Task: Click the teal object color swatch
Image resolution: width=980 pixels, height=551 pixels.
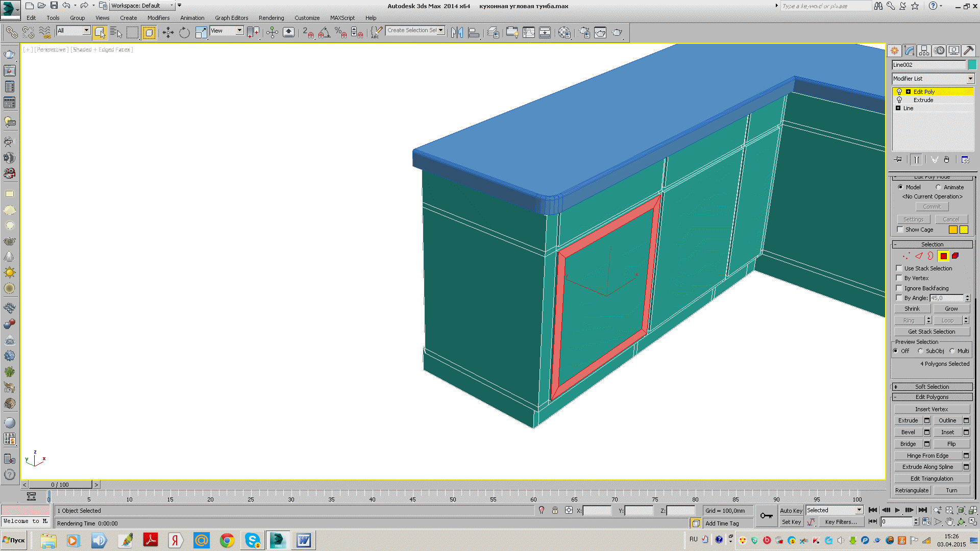Action: (972, 65)
